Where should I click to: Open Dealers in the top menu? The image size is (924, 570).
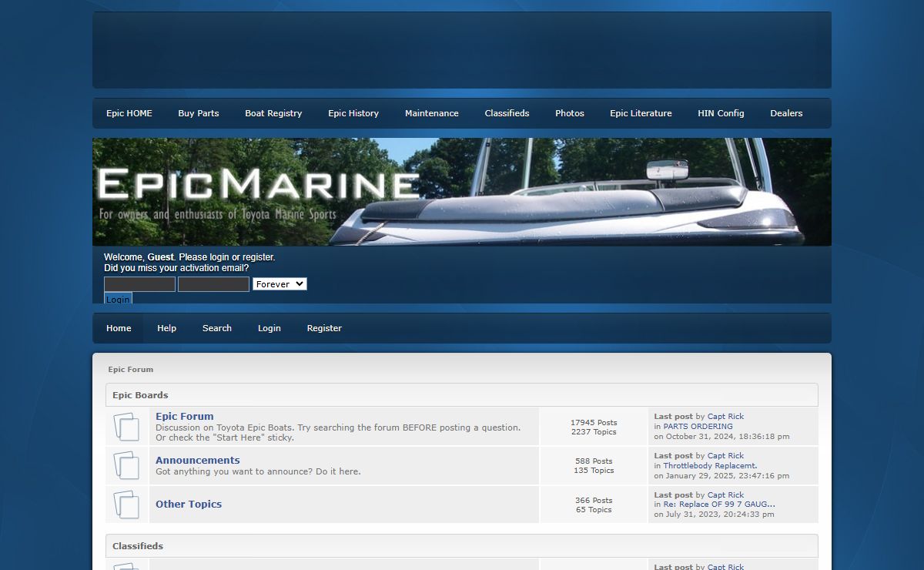point(786,113)
